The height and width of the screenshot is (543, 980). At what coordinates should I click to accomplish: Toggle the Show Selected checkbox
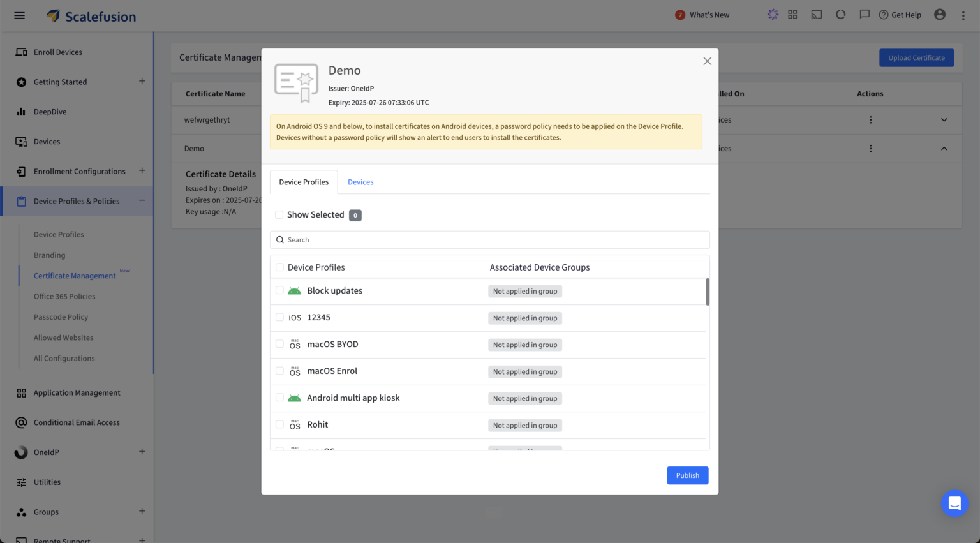point(279,215)
